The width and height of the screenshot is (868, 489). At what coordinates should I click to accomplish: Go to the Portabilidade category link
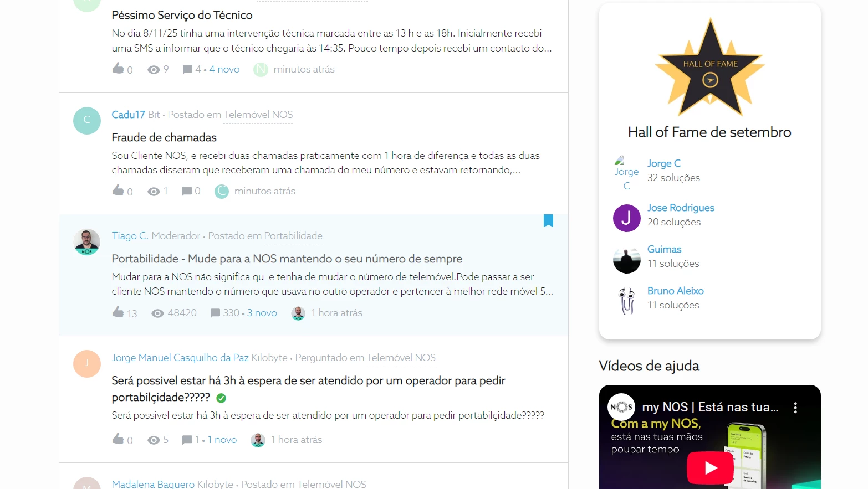[293, 236]
